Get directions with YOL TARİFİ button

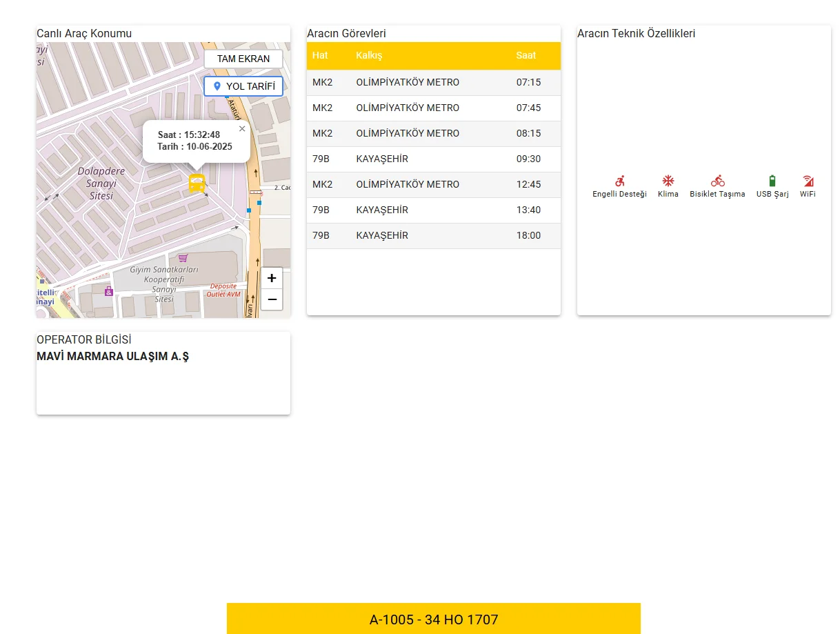[243, 86]
